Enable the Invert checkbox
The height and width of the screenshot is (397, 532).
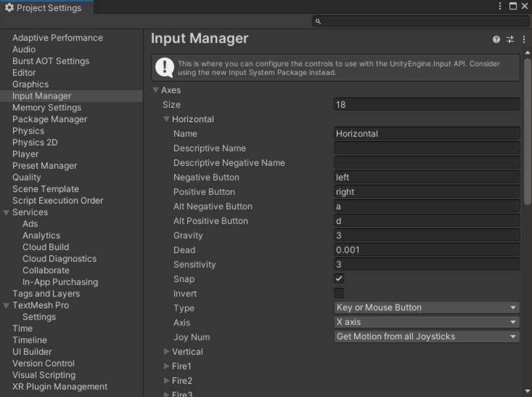tap(339, 293)
